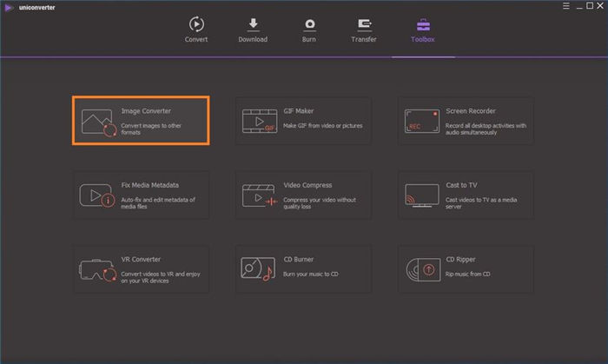Click "Rip music from CD" text
The image size is (608, 364).
pos(467,274)
